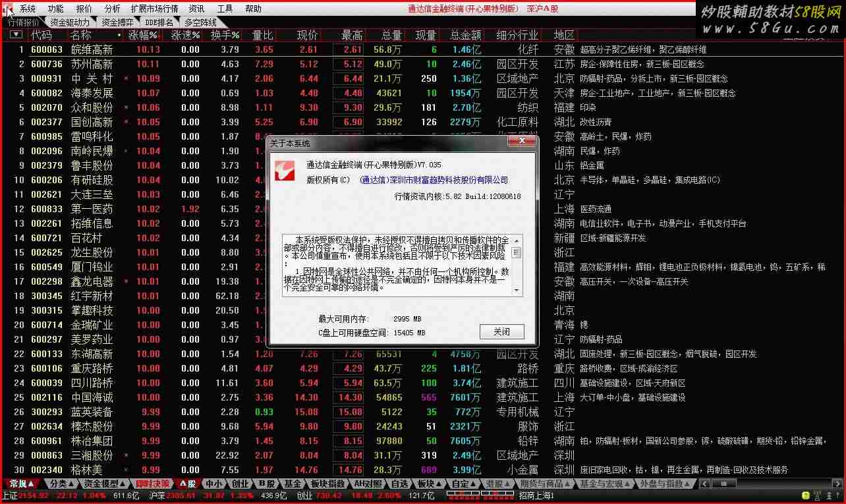Open the 报价 menu
Screen dimensions: 846x504
84,9
